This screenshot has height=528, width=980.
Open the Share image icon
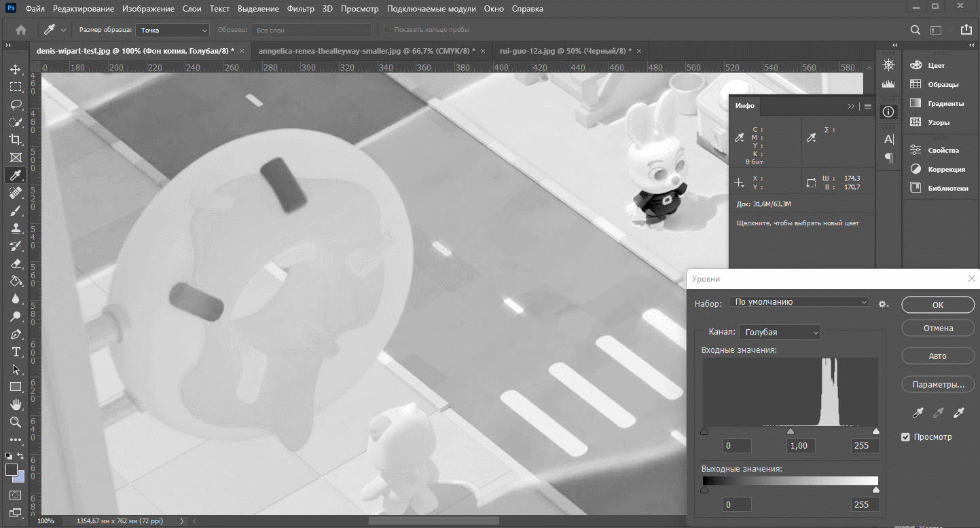[966, 30]
